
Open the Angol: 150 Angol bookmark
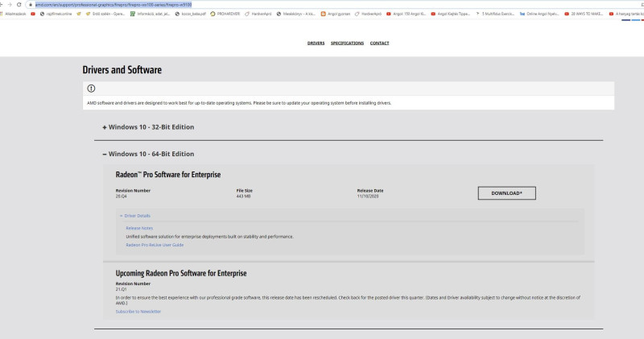(x=407, y=14)
